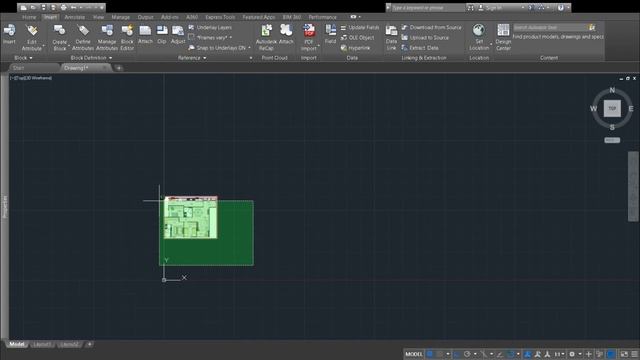Open the Frames vary dropdown arrow
The width and height of the screenshot is (640, 360).
coord(231,38)
